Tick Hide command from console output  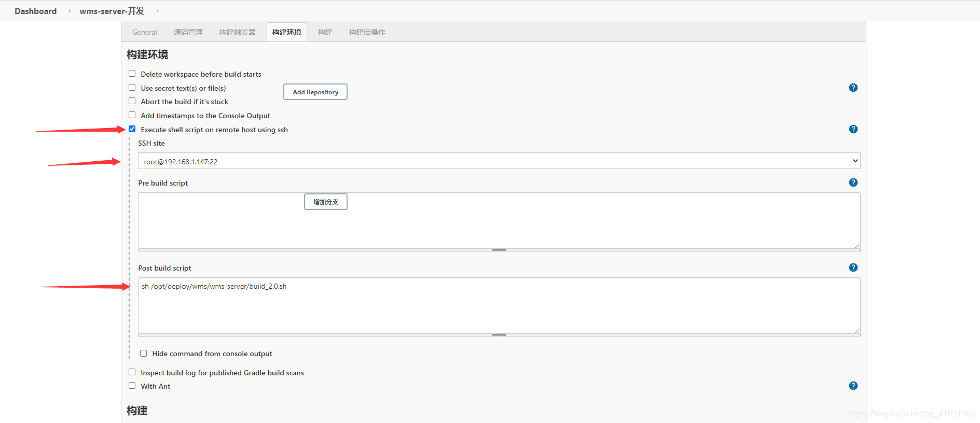pos(144,353)
